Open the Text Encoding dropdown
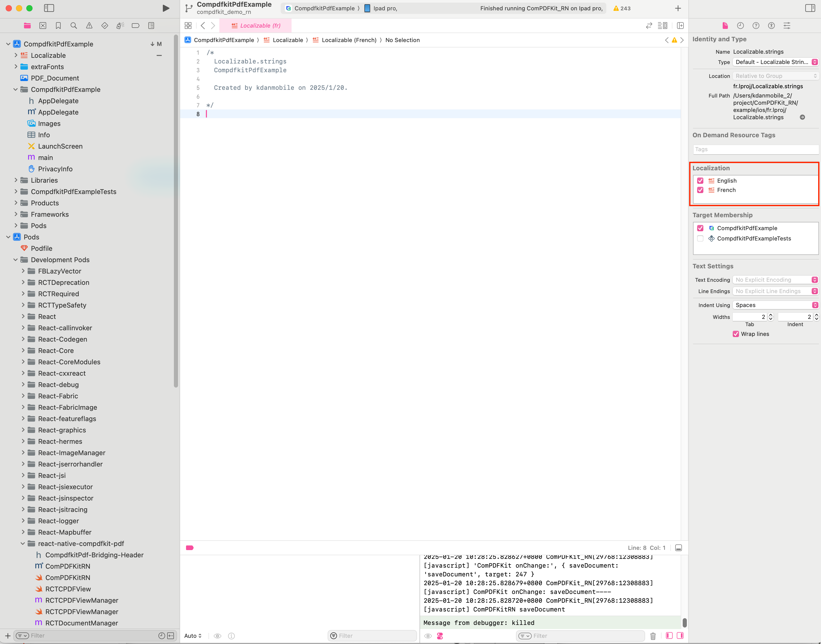 776,280
